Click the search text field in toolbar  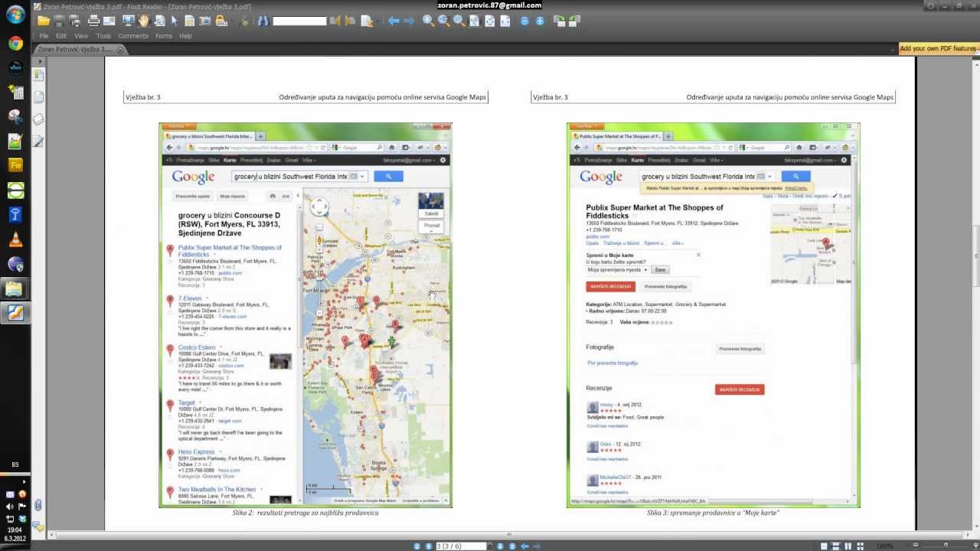(x=299, y=21)
